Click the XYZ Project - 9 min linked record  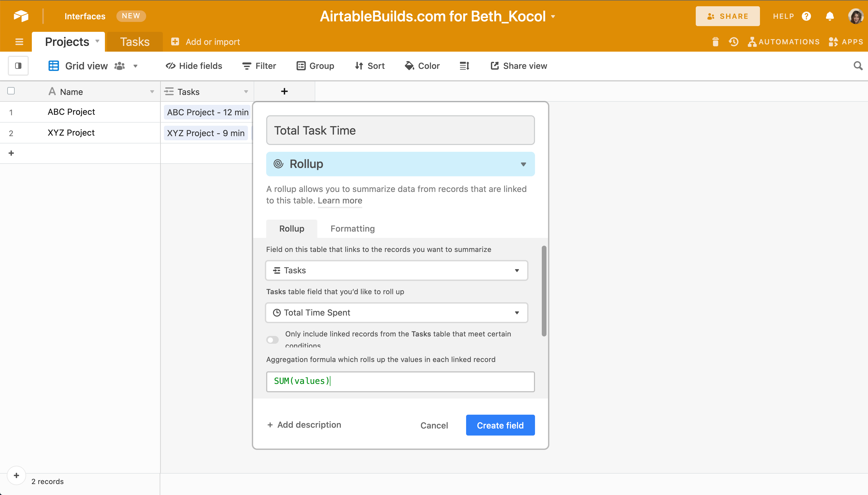point(206,133)
